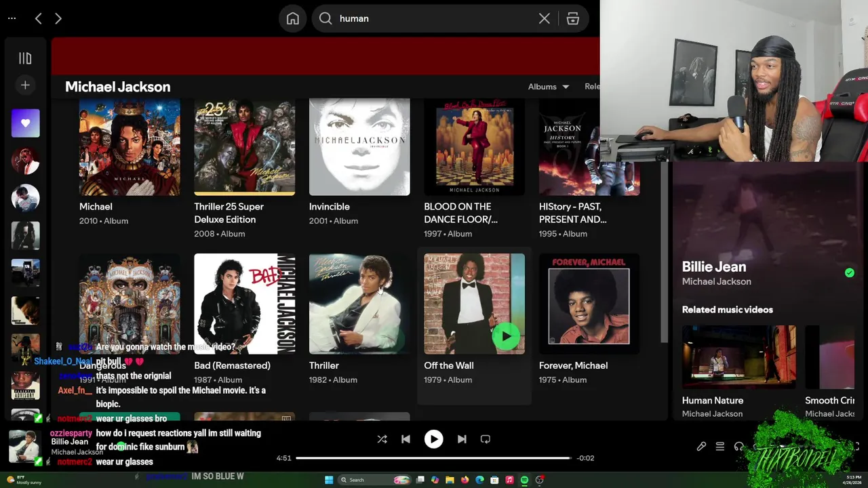The image size is (868, 488).
Task: Play the Off the Wall album
Action: [505, 335]
